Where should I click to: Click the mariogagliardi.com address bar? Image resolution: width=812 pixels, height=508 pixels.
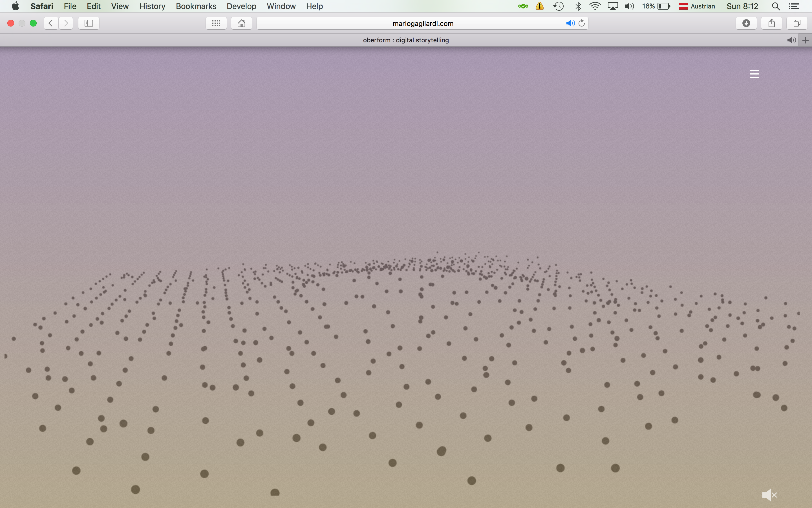pyautogui.click(x=422, y=23)
